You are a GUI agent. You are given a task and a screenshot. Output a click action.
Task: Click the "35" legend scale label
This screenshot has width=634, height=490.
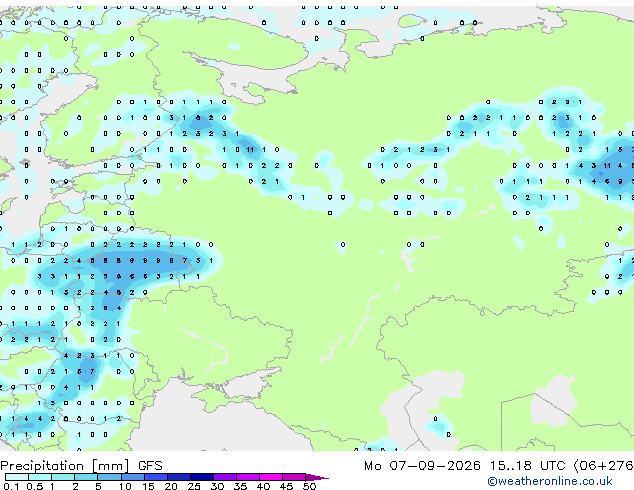pyautogui.click(x=241, y=486)
